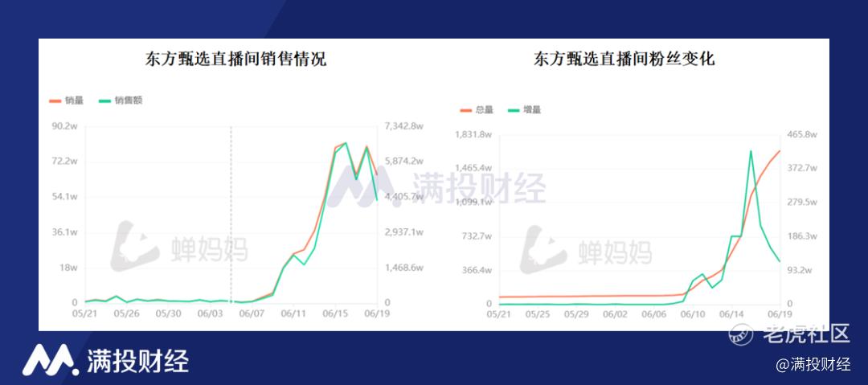Click the 1,465.4w axis value
This screenshot has height=385, width=868.
(473, 168)
